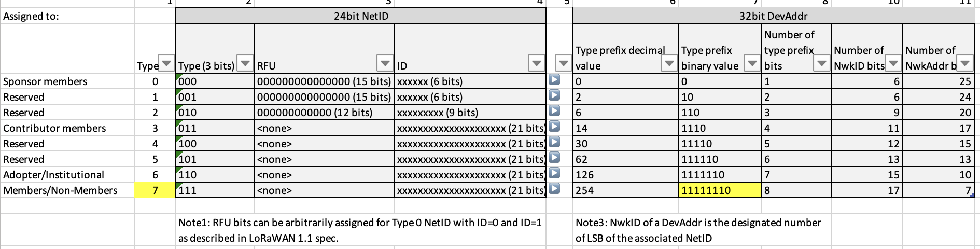Select the 24bit NetID header cell
The width and height of the screenshot is (980, 249).
pos(361,16)
